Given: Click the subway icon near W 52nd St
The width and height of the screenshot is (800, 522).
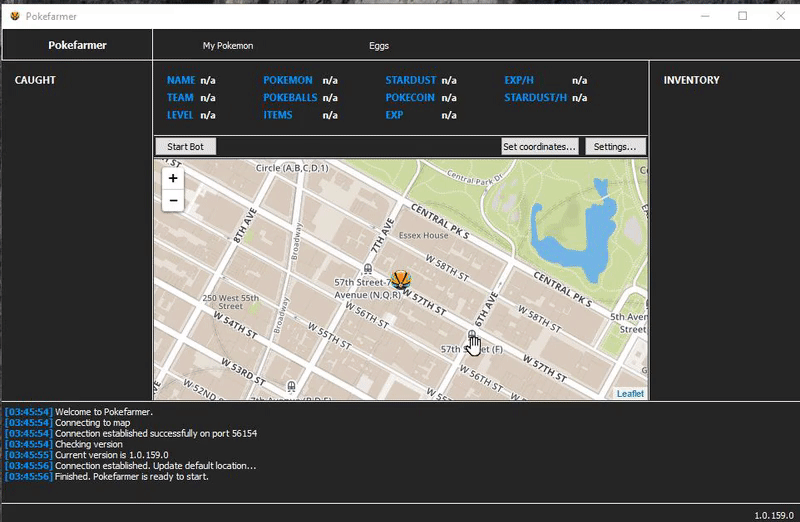Looking at the screenshot, I should pos(291,386).
